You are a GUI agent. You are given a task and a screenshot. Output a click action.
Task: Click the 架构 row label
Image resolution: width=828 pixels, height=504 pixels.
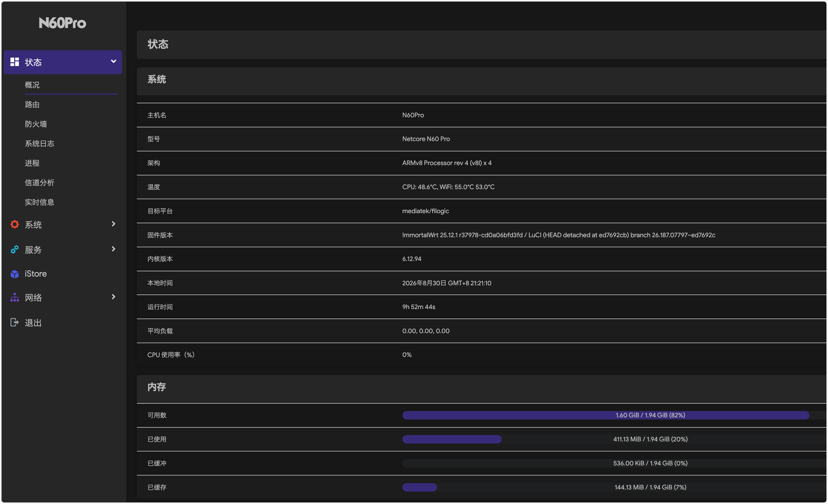coord(153,163)
